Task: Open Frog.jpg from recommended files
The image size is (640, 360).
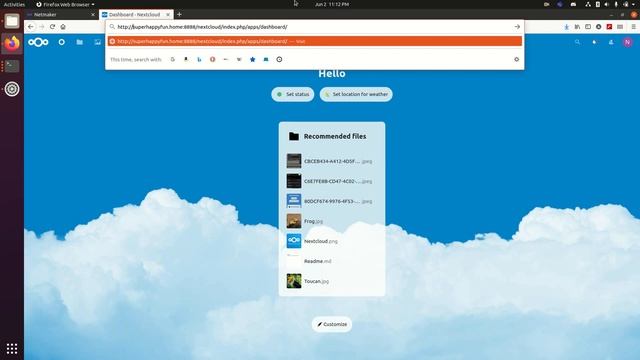Action: [331, 221]
